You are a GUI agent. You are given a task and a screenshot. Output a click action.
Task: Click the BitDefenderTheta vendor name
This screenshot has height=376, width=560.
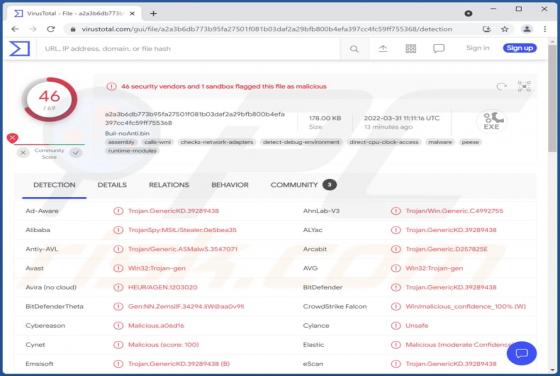(54, 306)
